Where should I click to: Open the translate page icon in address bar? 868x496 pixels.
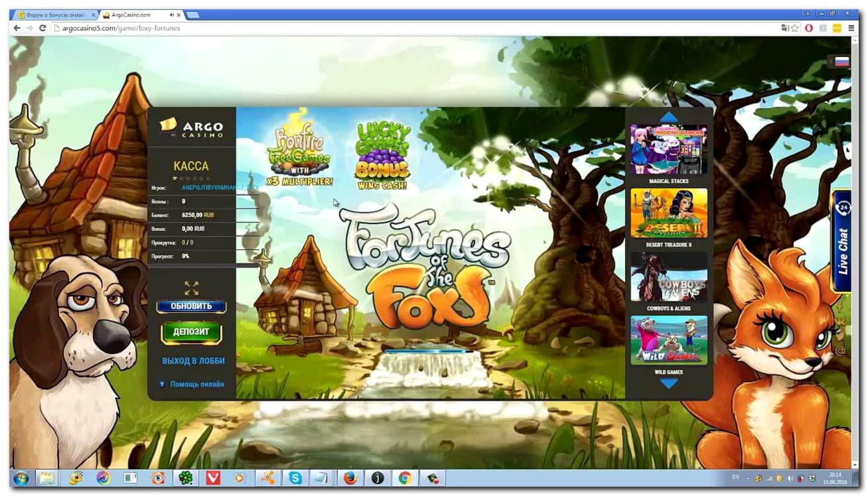point(785,28)
